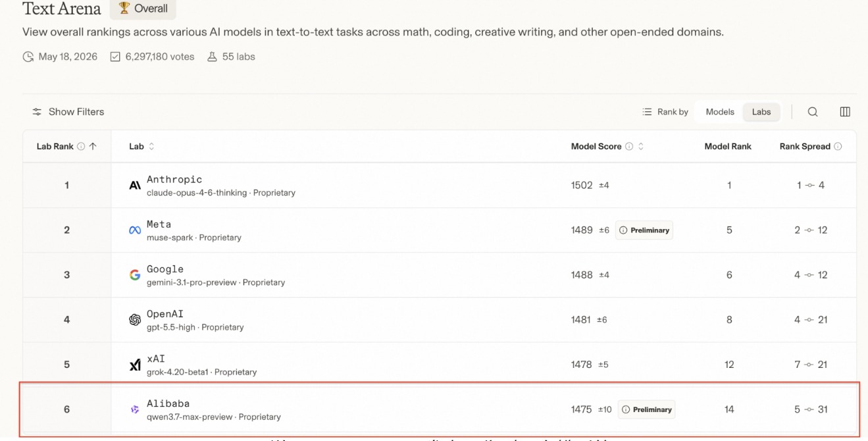Click the Alibaba Qwen logo icon

click(x=135, y=409)
